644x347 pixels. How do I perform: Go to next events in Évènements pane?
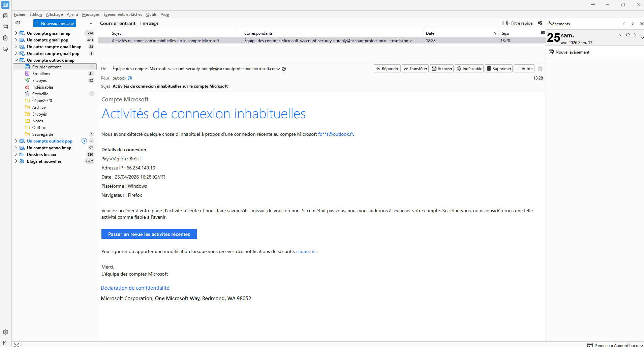[x=633, y=24]
